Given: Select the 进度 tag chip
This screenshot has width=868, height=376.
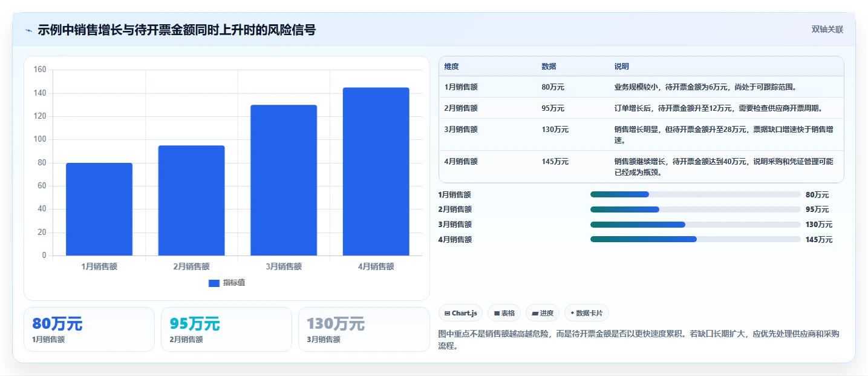Looking at the screenshot, I should point(543,313).
